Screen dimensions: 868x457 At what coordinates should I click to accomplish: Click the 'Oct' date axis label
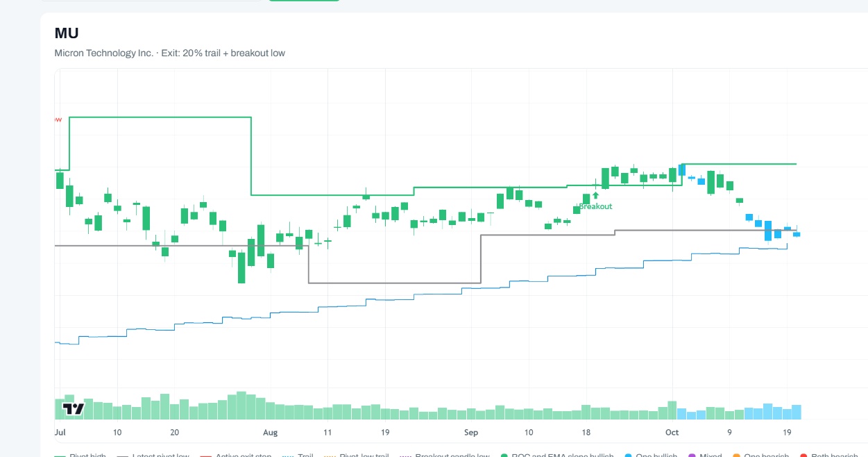[672, 432]
